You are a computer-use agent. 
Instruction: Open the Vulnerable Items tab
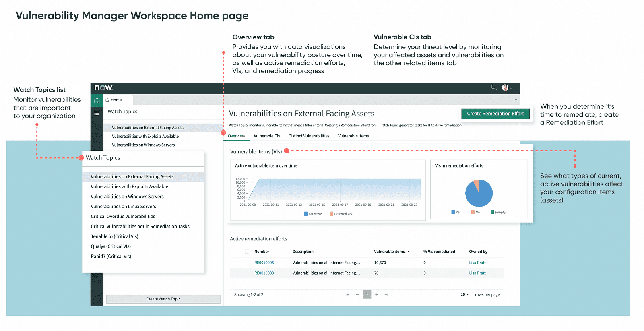[x=353, y=136]
